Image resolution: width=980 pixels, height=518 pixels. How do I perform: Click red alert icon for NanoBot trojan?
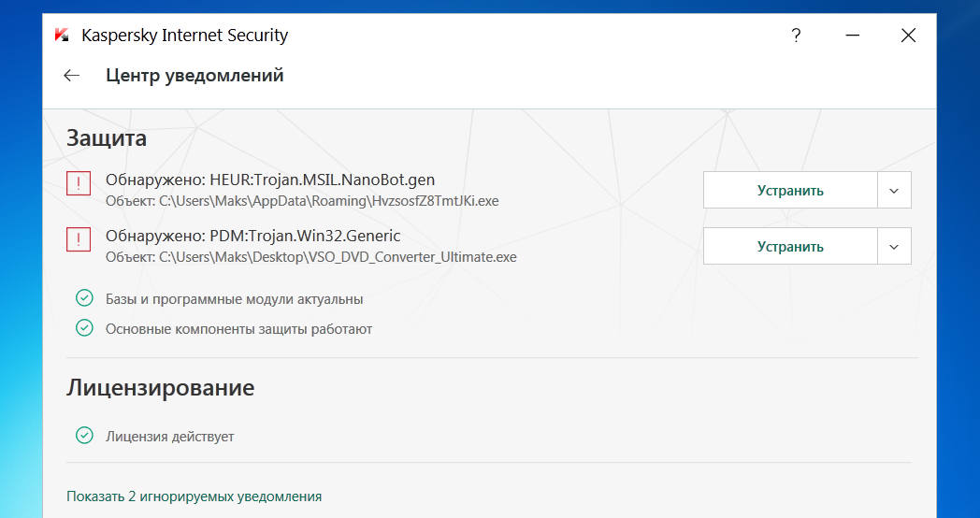pos(79,183)
